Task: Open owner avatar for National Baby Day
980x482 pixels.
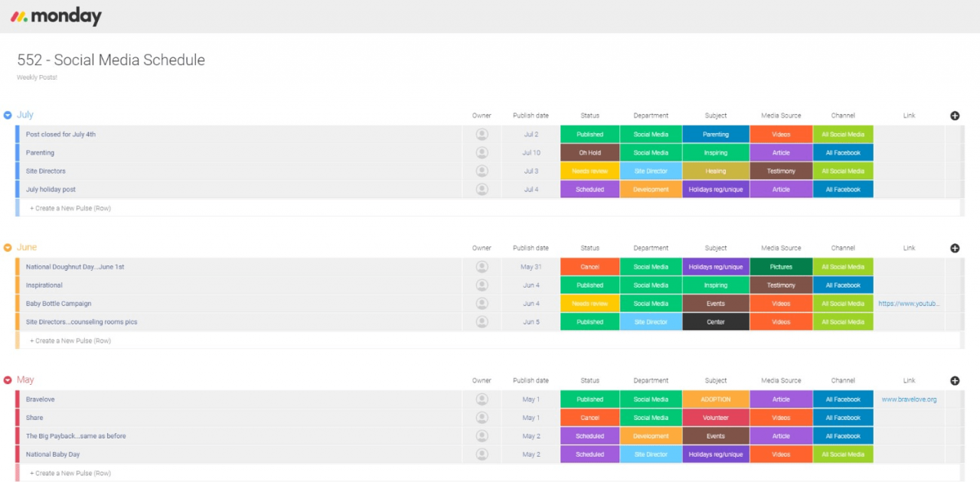Action: point(482,454)
